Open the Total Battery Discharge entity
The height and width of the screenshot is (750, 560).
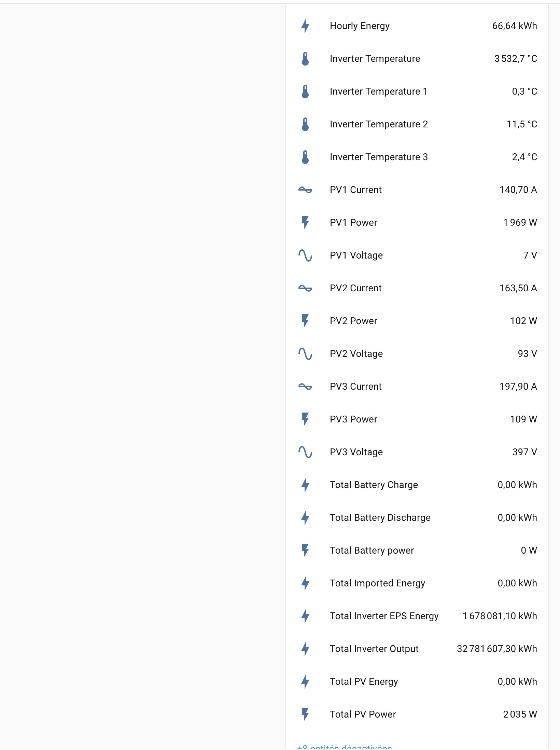pos(417,518)
